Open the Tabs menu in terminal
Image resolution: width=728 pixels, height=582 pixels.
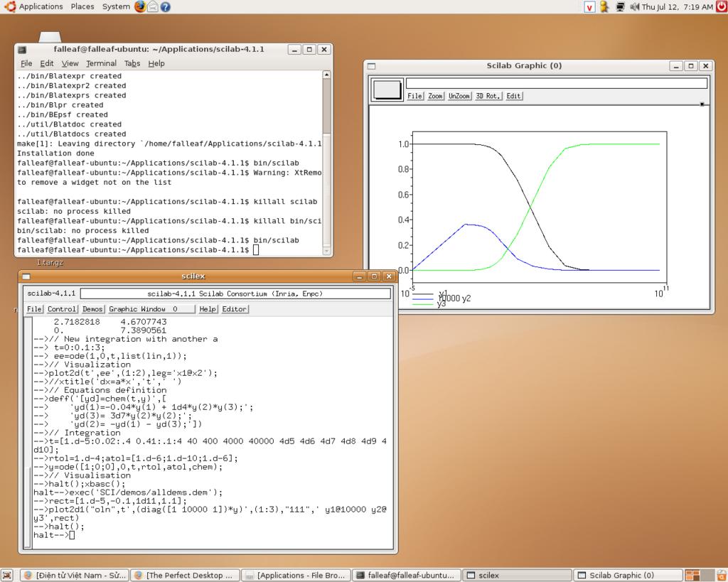pyautogui.click(x=132, y=63)
